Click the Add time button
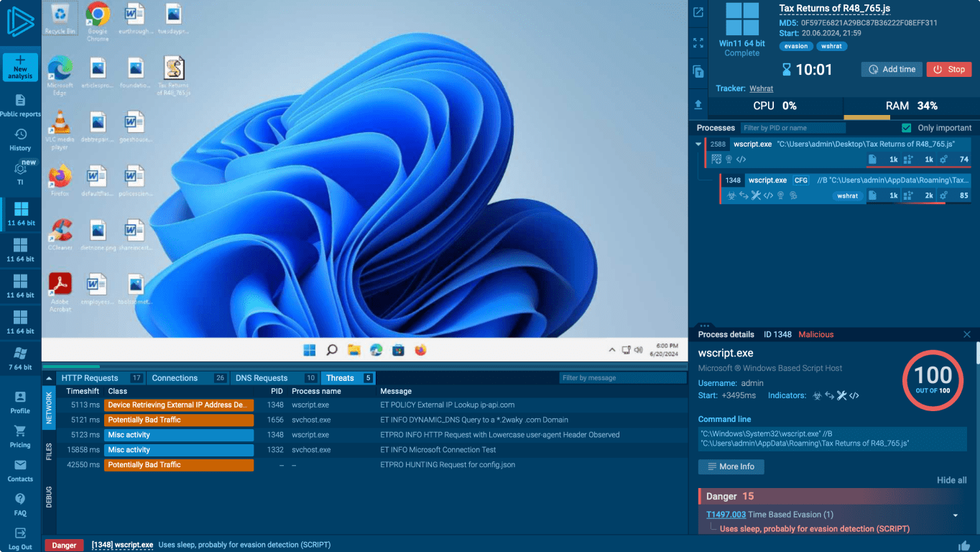Image resolution: width=980 pixels, height=552 pixels. [x=891, y=70]
